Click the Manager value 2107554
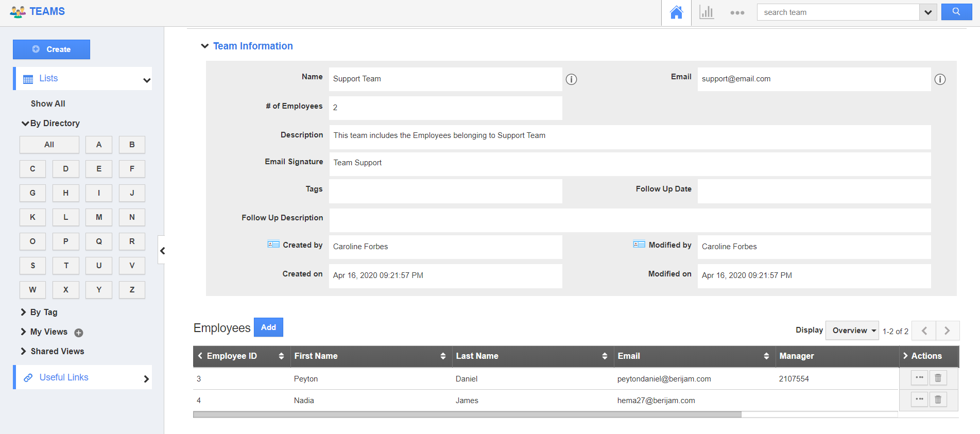The image size is (980, 434). point(794,379)
